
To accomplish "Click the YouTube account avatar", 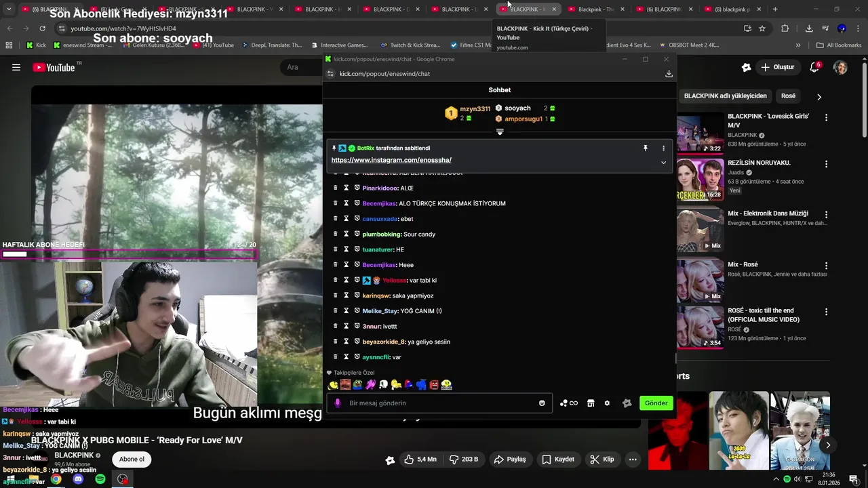I will pos(840,67).
